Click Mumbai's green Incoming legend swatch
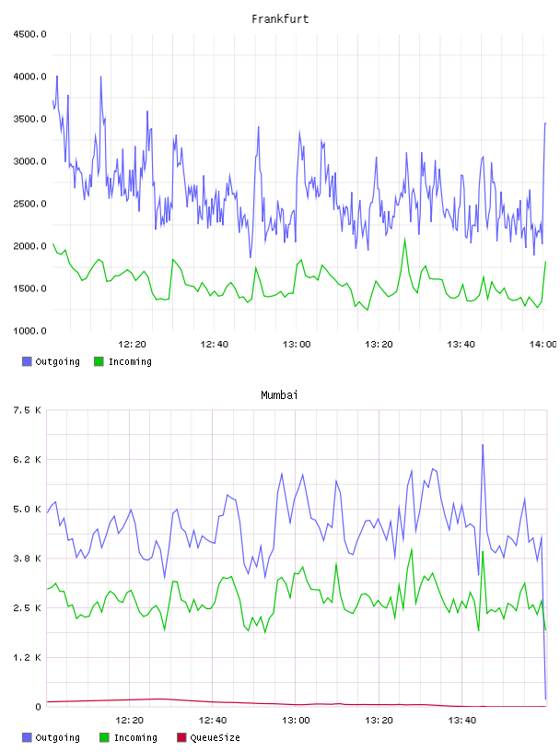This screenshot has width=560, height=752. tap(104, 737)
